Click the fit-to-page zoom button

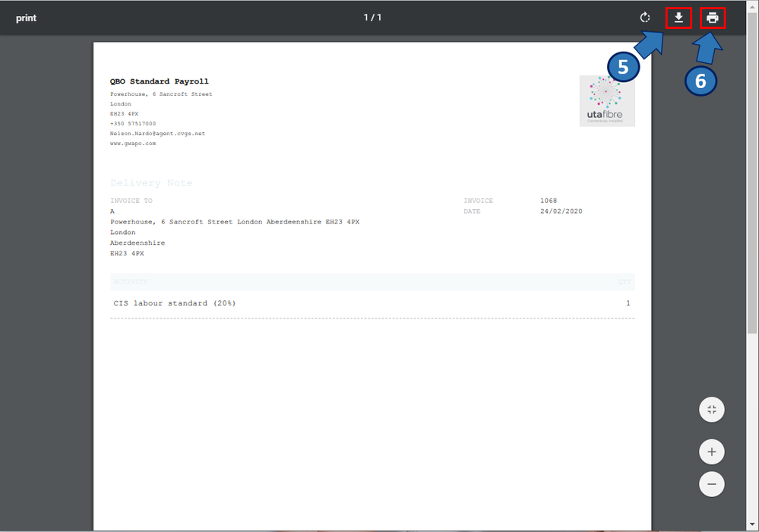[x=712, y=410]
